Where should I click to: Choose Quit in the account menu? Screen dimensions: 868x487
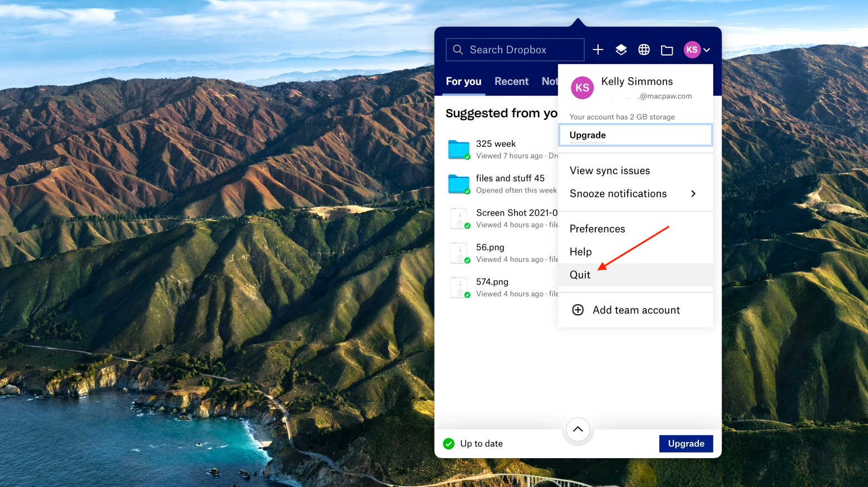click(635, 275)
